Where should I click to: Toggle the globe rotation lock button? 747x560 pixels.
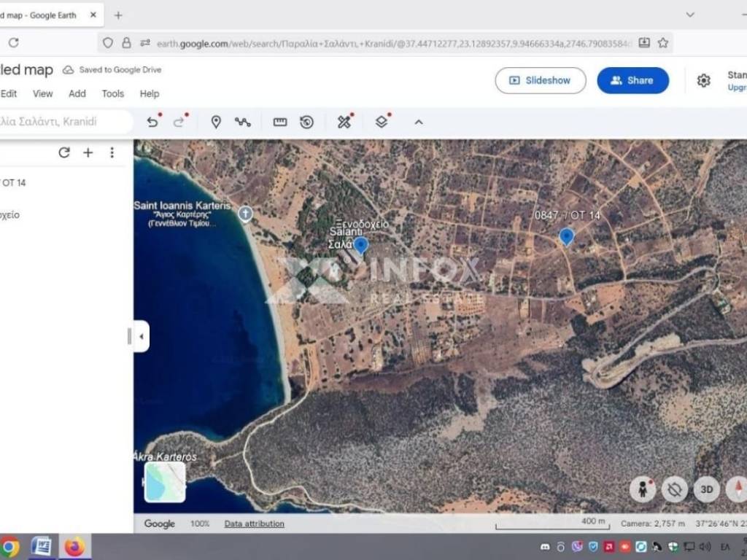675,489
